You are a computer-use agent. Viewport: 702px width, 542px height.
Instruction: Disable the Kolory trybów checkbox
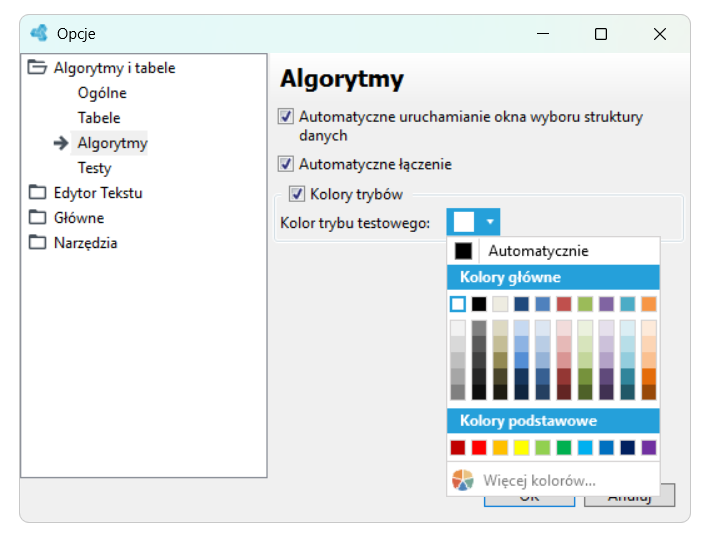(x=297, y=194)
